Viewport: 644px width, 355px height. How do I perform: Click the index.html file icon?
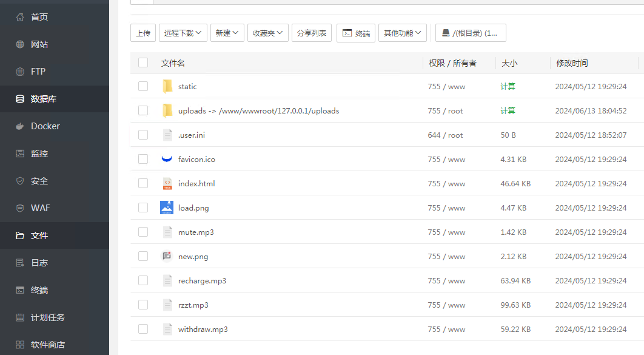click(167, 184)
